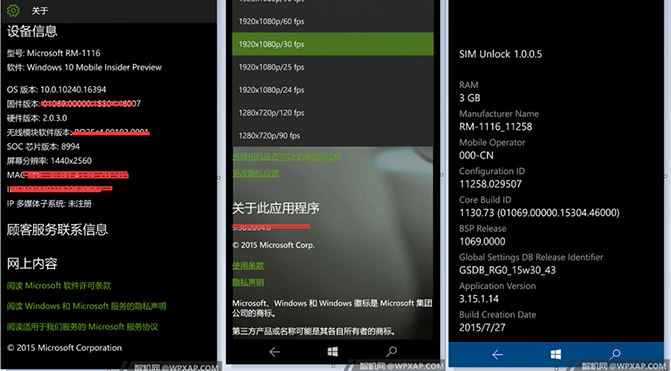
Task: Click the RM-1116_11258 manufacturer name value
Action: click(x=496, y=127)
